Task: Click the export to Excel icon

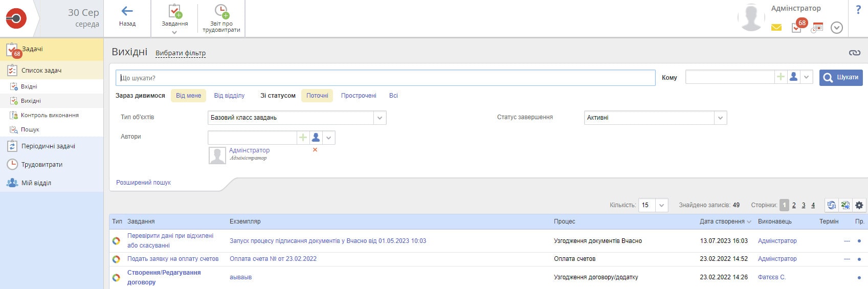Action: click(x=845, y=205)
